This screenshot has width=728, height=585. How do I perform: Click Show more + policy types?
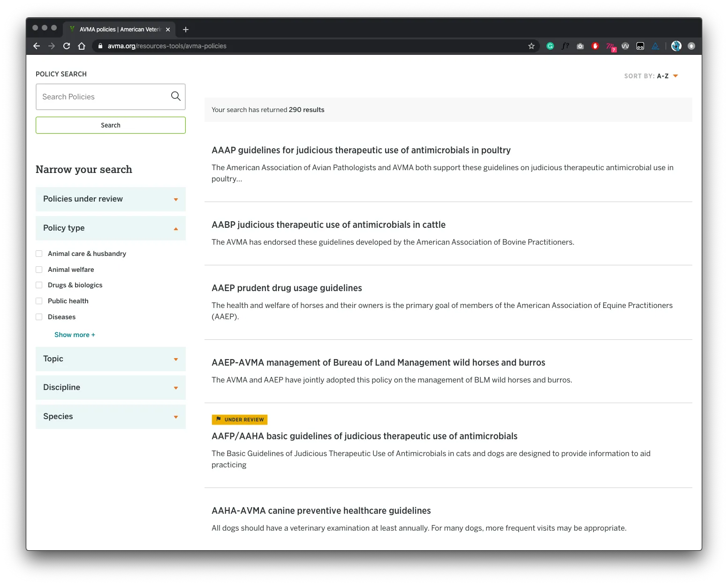(x=75, y=335)
